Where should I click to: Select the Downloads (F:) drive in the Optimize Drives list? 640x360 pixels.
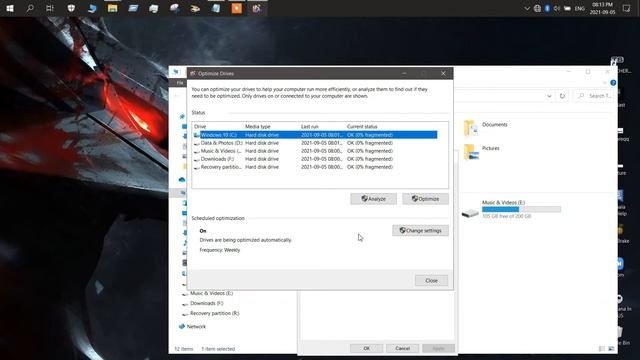click(x=315, y=159)
